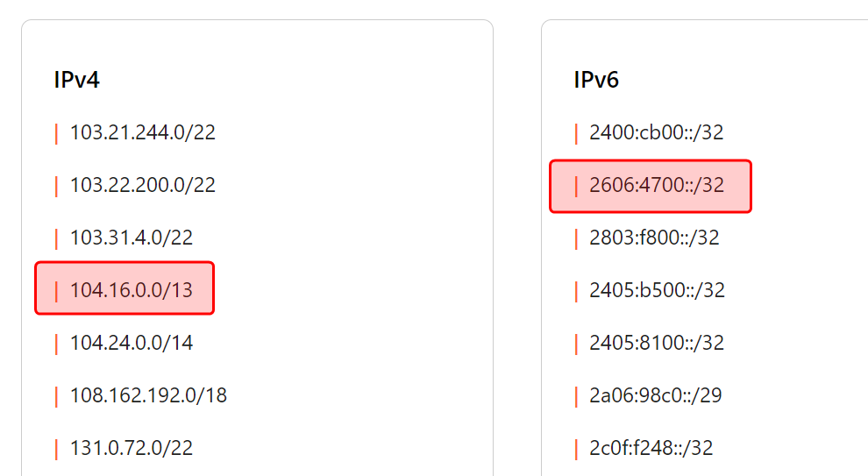Select the 103.21.244.0/22 IPv4 range
This screenshot has width=868, height=476.
click(143, 133)
